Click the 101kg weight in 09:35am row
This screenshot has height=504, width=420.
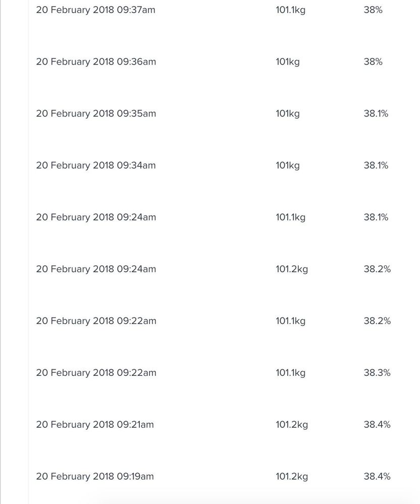(288, 114)
